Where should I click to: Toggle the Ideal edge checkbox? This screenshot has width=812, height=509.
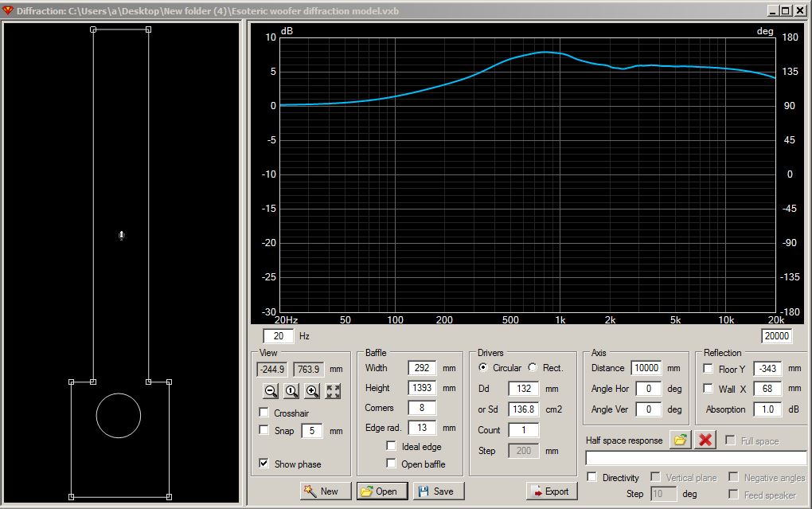391,447
